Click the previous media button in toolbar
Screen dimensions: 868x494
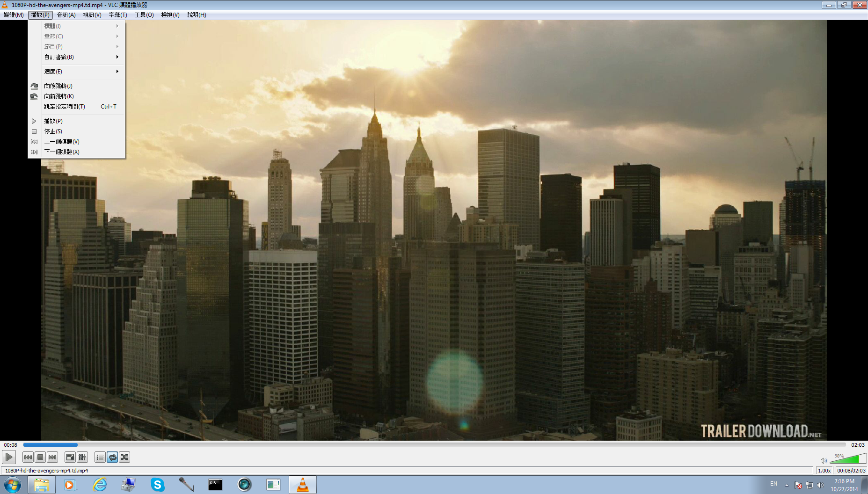pos(28,457)
